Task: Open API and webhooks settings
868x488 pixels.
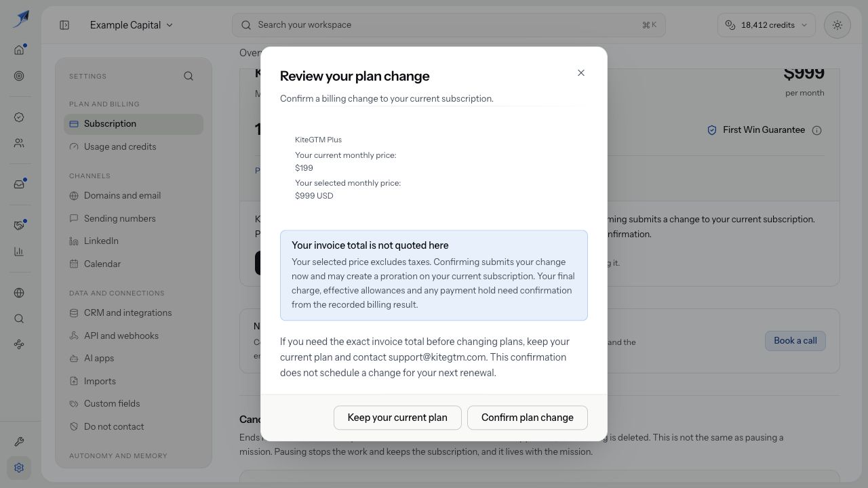Action: [134, 335]
